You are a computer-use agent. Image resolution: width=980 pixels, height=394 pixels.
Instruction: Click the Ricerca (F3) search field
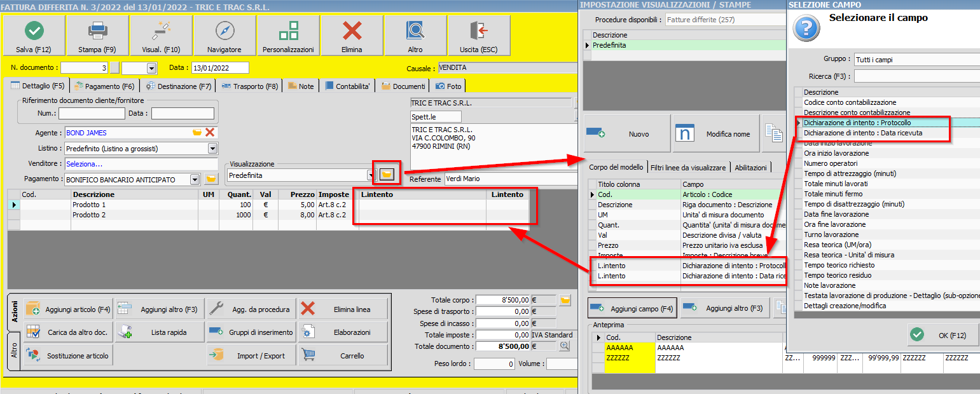click(916, 76)
